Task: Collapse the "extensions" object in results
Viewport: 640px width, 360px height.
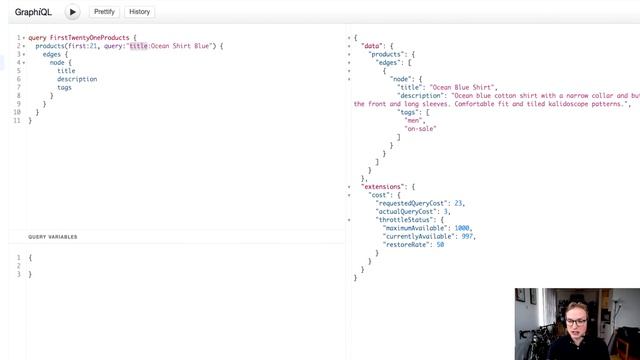Action: (349, 187)
